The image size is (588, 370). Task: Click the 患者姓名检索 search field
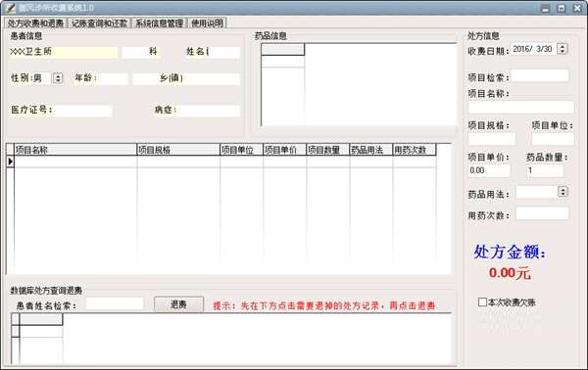[115, 303]
